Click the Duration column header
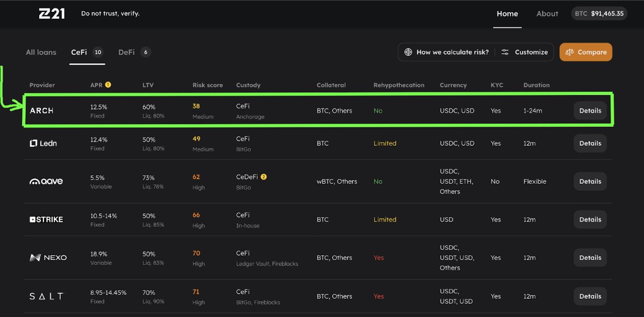The width and height of the screenshot is (644, 317). pyautogui.click(x=536, y=85)
